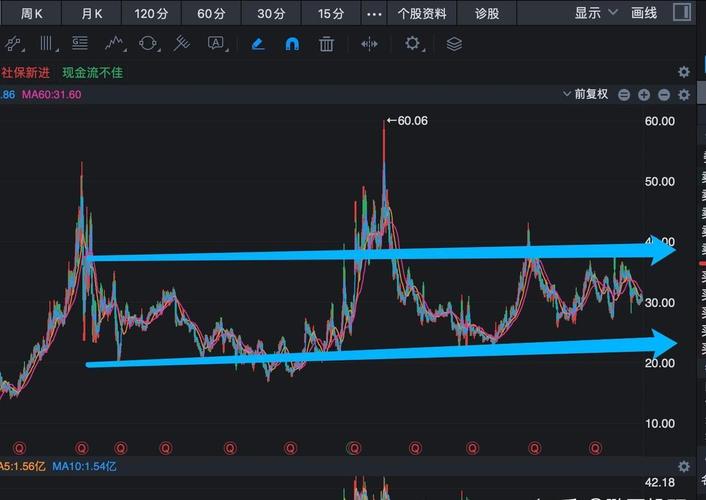The height and width of the screenshot is (500, 706).
Task: Click the horizontal move/mirror drawing icon
Action: click(369, 44)
